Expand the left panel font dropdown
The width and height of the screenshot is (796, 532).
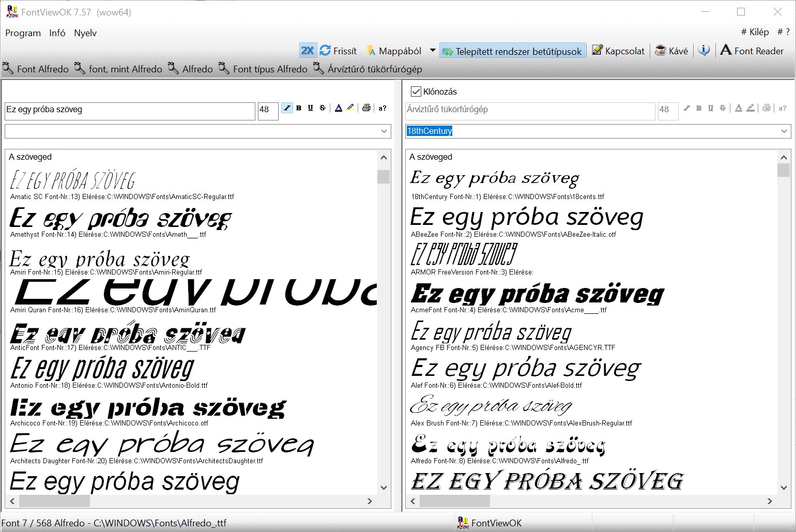pos(384,131)
